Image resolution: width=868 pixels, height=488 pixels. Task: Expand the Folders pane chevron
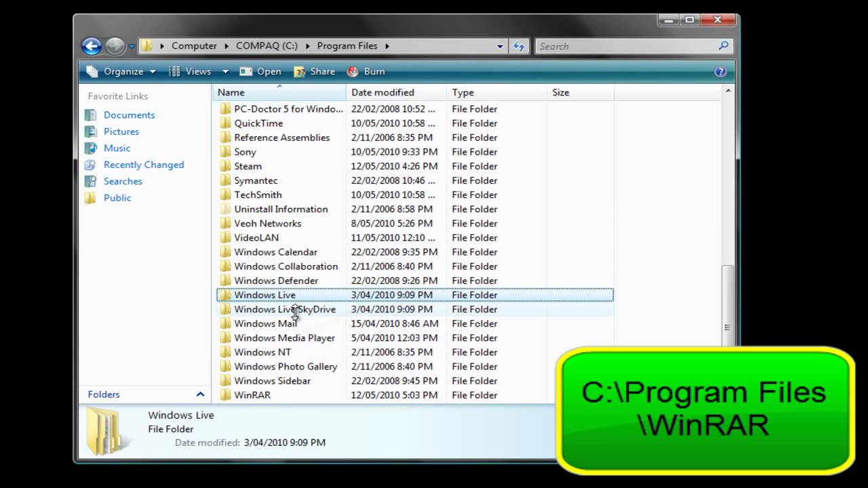click(200, 394)
